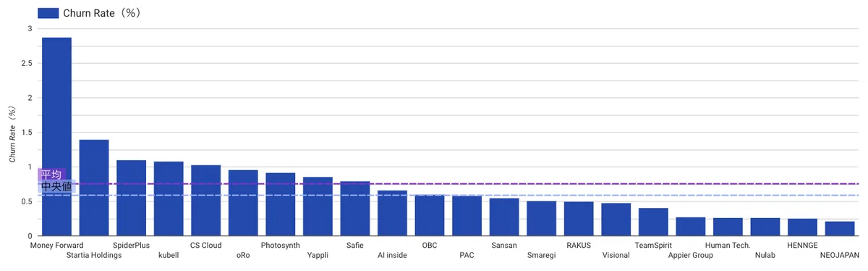Select the Money Forward bar
868x271 pixels.
[56, 136]
